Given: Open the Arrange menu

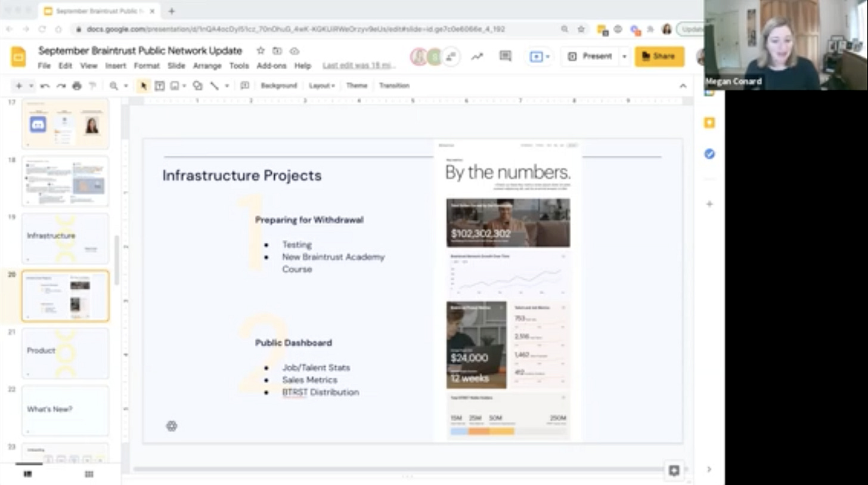Looking at the screenshot, I should coord(207,66).
